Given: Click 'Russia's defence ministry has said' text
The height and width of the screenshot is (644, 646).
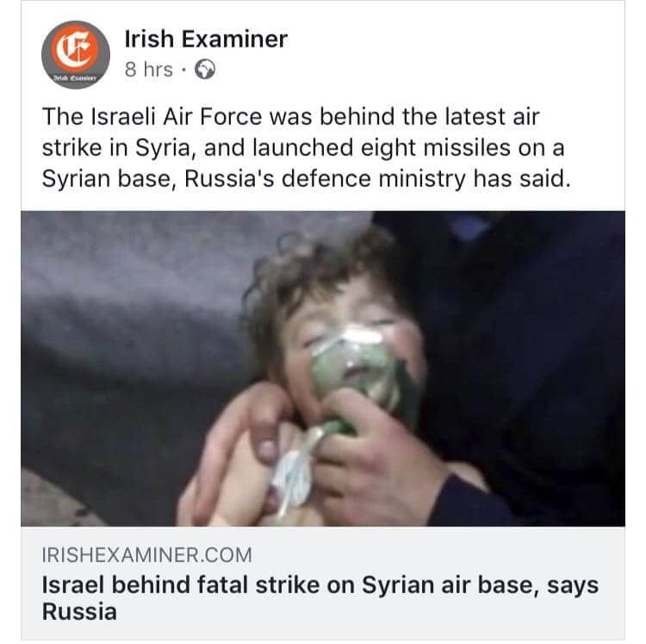Looking at the screenshot, I should tap(378, 179).
